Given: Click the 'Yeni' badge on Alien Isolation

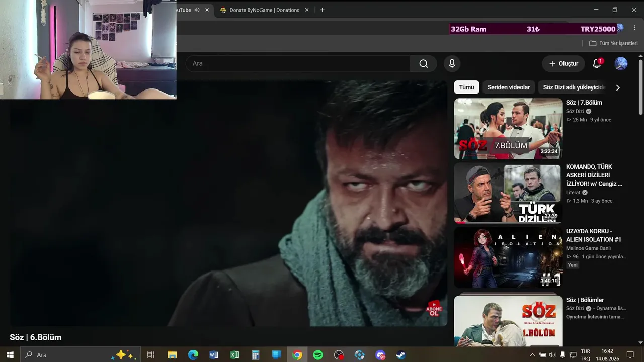Looking at the screenshot, I should (573, 265).
